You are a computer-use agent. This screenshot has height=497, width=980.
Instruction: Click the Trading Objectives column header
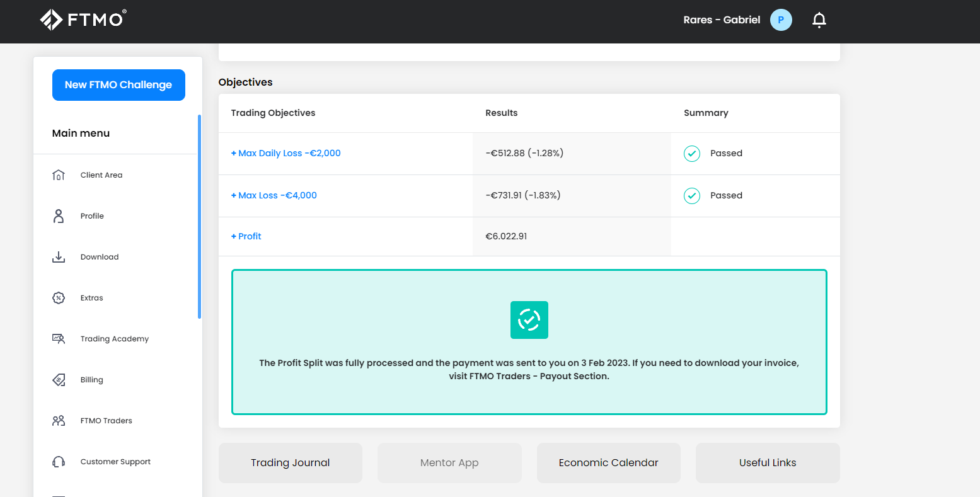(273, 113)
